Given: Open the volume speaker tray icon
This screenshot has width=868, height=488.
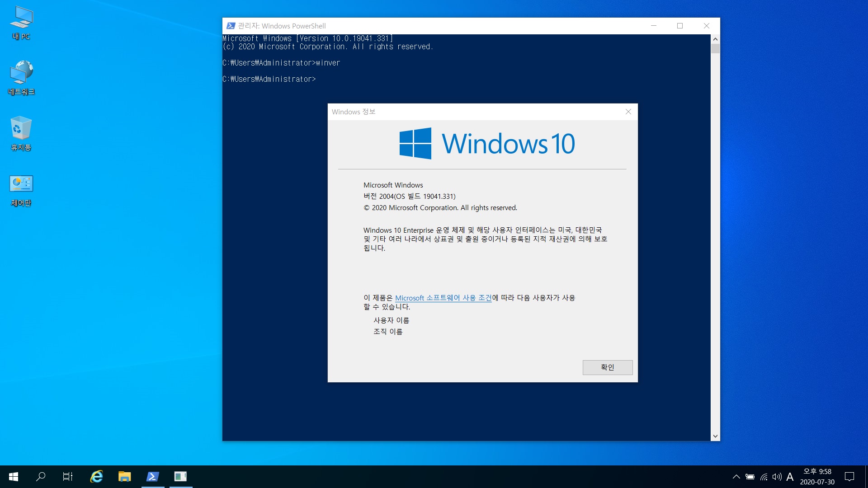Looking at the screenshot, I should [777, 477].
